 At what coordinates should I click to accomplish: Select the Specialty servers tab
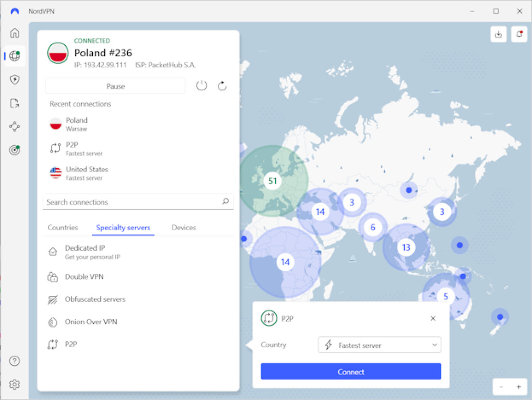[123, 228]
